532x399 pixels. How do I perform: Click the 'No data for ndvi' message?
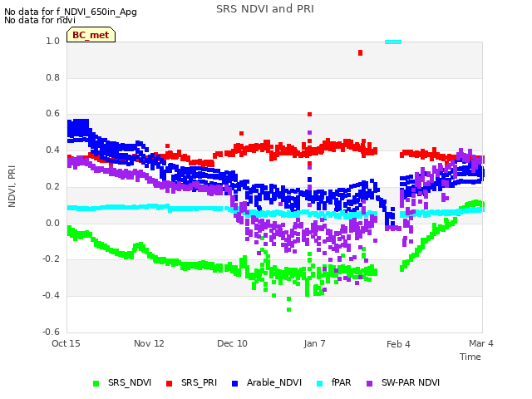click(40, 20)
